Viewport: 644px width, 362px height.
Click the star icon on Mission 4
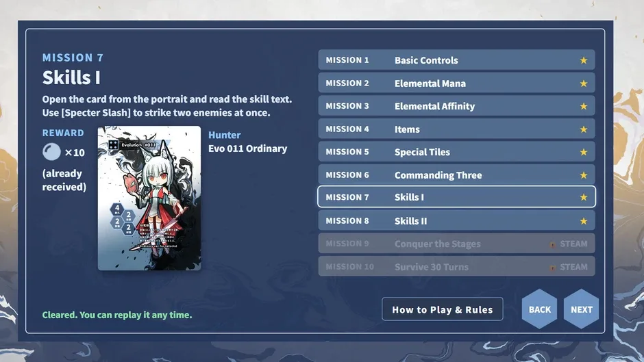pyautogui.click(x=583, y=129)
